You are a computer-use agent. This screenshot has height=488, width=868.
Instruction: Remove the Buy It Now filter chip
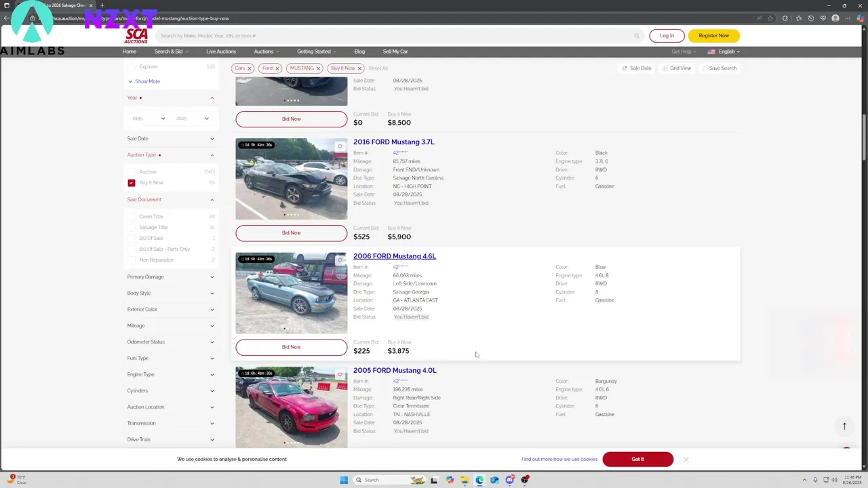pos(359,68)
